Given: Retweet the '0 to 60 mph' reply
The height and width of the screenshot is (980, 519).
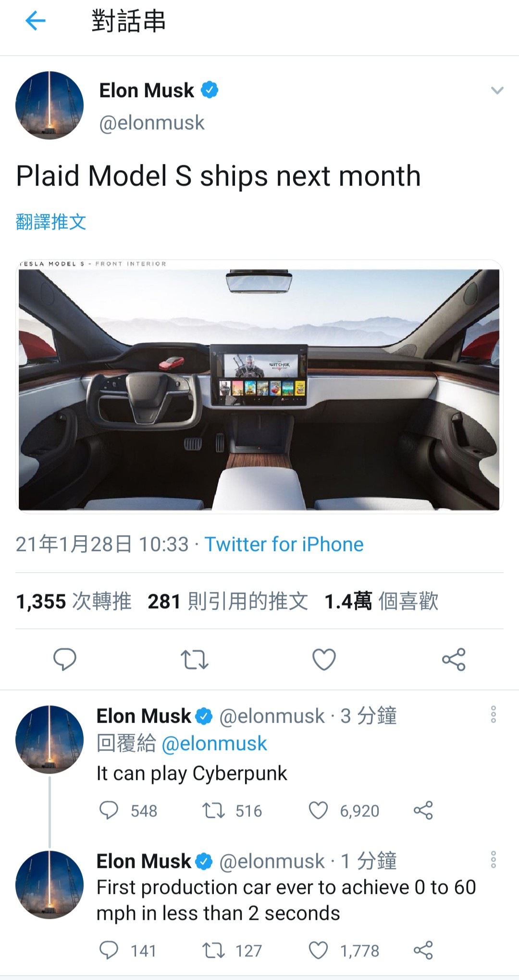Looking at the screenshot, I should click(x=213, y=950).
